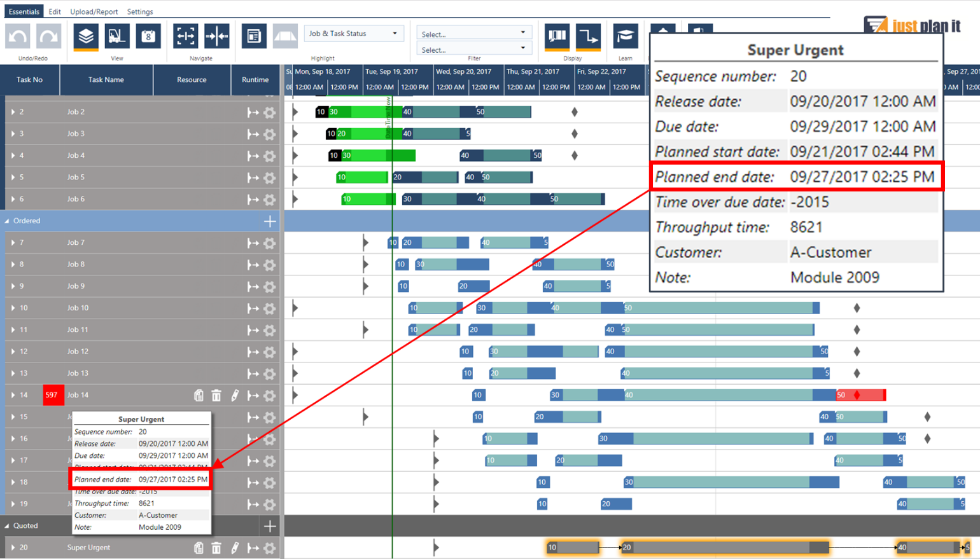Open the Settings menu
Image resolution: width=980 pixels, height=559 pixels.
[140, 11]
